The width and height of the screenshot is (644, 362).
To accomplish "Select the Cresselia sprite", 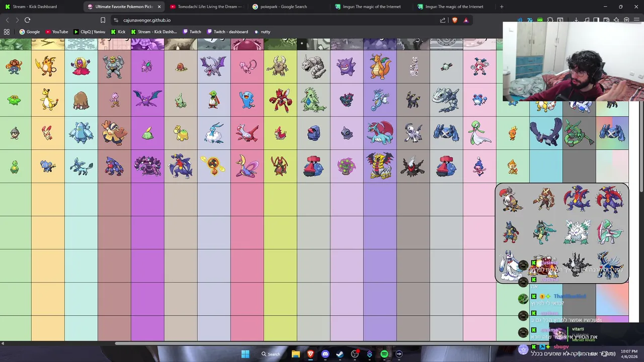I will (247, 166).
